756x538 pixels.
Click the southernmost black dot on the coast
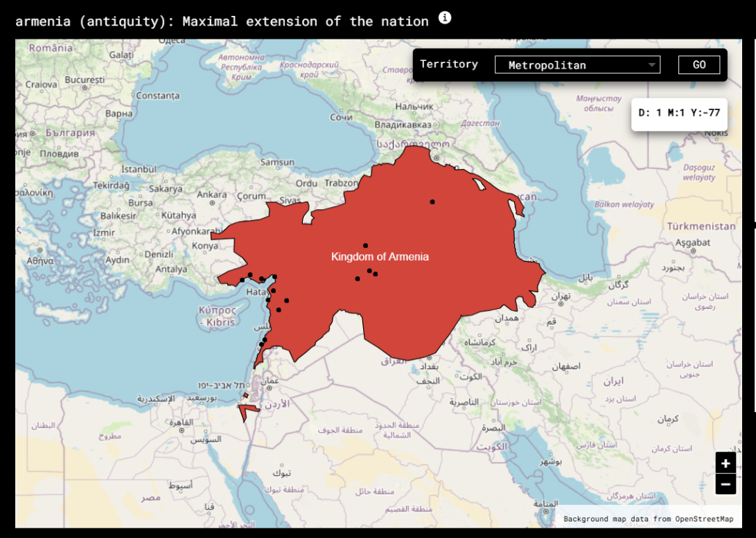[x=261, y=344]
